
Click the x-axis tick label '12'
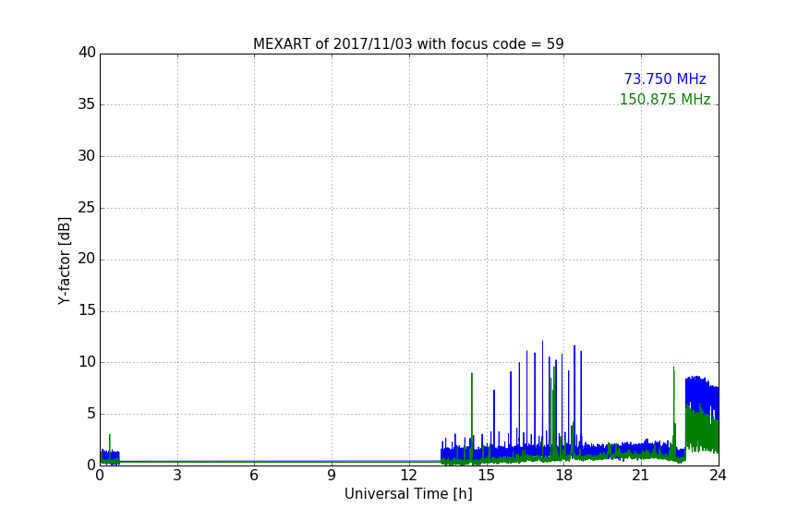(x=408, y=476)
